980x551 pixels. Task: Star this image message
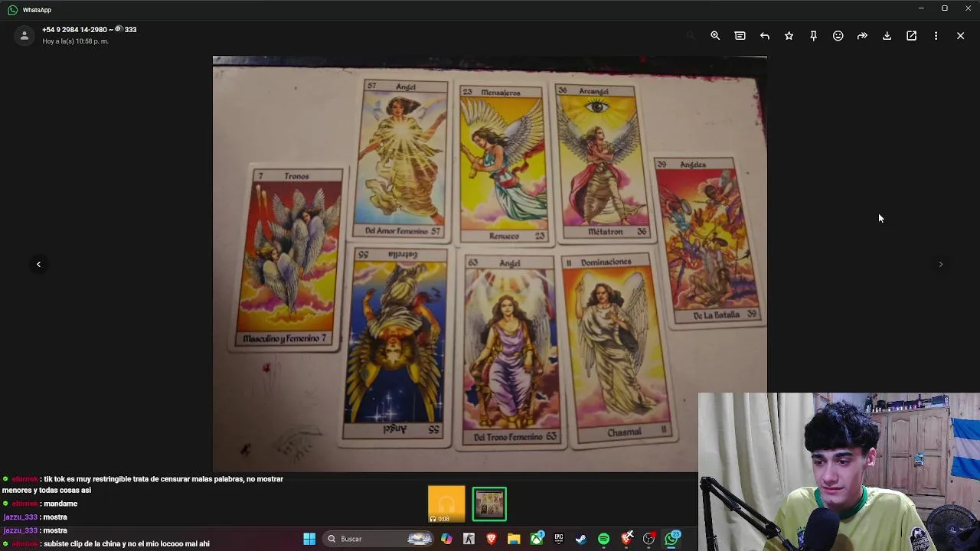click(789, 36)
